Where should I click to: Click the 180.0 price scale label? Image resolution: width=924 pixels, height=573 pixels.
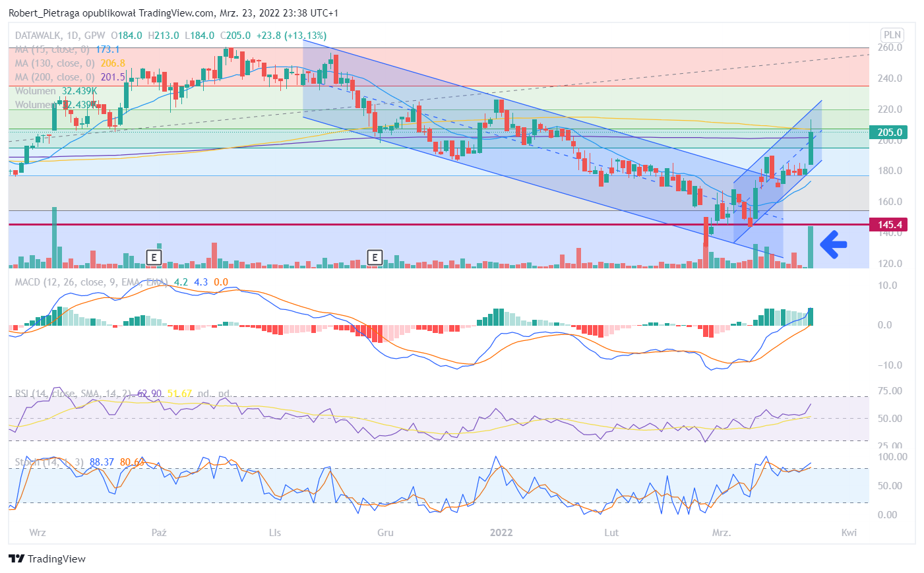[x=890, y=171]
